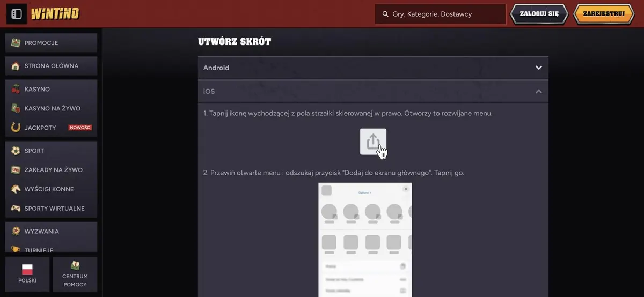Focus the games search field
Viewport: 644px width, 297px height.
440,14
